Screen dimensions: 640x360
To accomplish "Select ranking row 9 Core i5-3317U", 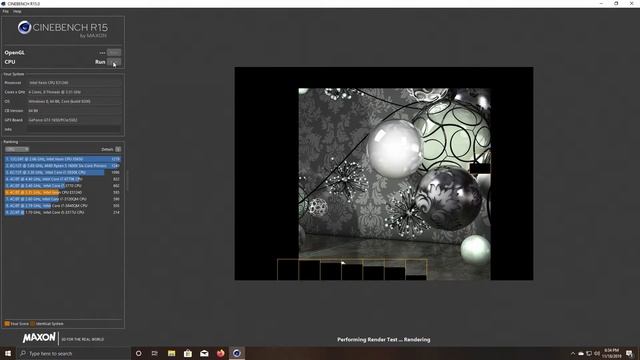I will 63,212.
